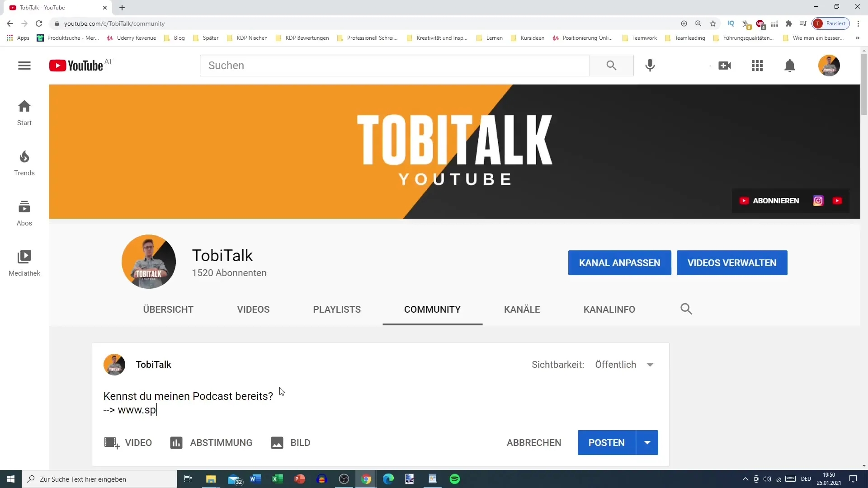The width and height of the screenshot is (868, 488).
Task: Start voice search with microphone icon
Action: [x=650, y=66]
